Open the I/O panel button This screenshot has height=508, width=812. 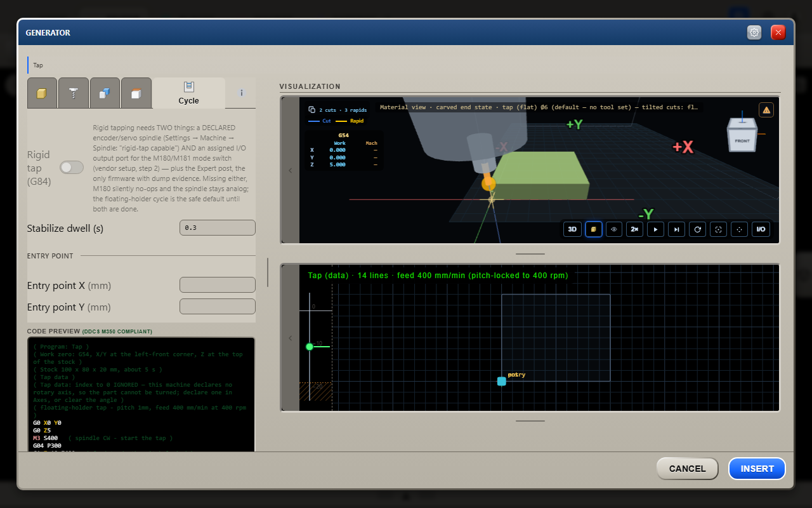(x=761, y=229)
